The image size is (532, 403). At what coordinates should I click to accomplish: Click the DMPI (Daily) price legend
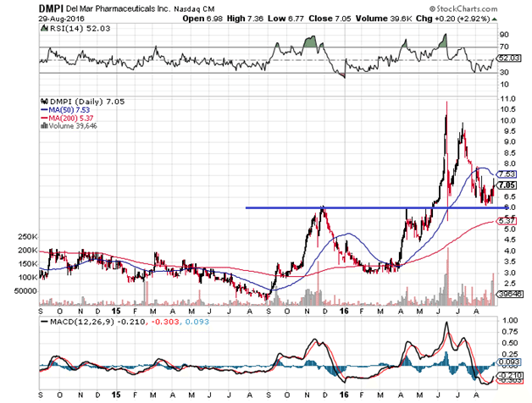tap(71, 99)
